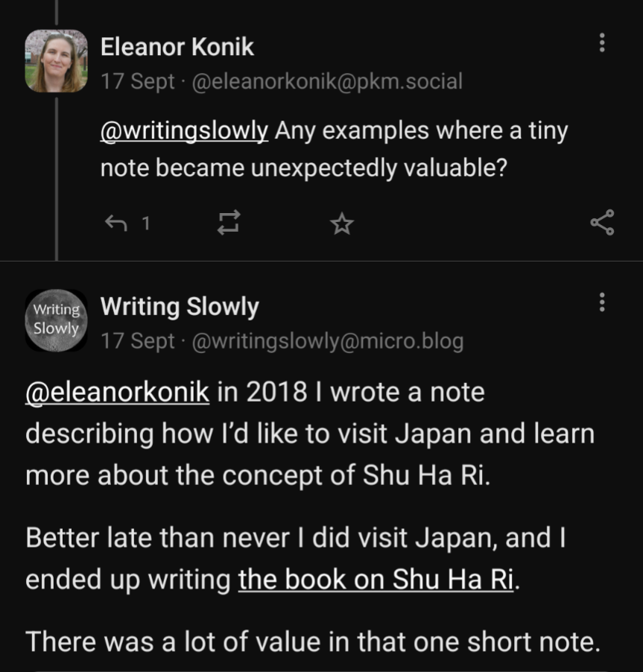The image size is (643, 672).
Task: Open Writing Slowly's profile picture
Action: click(56, 320)
